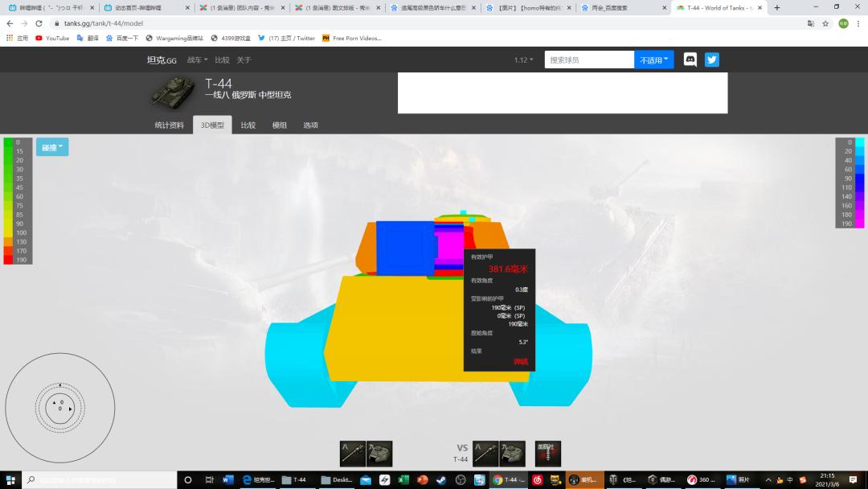Open Apps shortcut in bookmarks bar
Viewport: 868px width, 489px height.
(x=17, y=39)
